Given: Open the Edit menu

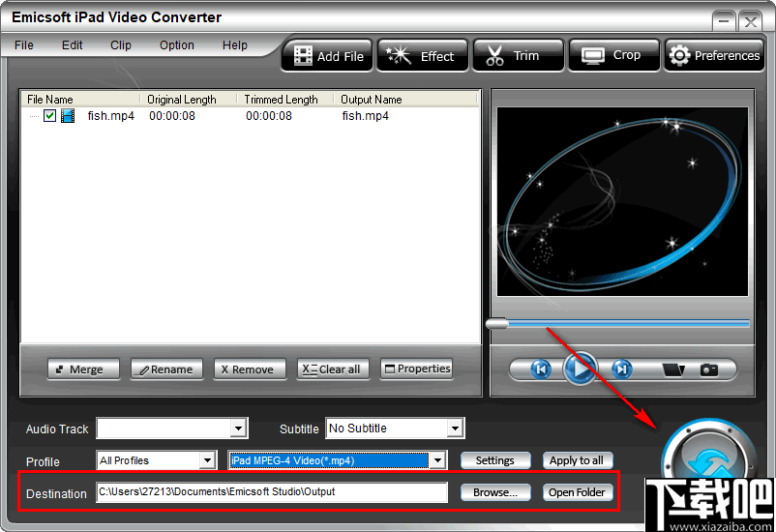Looking at the screenshot, I should (x=73, y=45).
